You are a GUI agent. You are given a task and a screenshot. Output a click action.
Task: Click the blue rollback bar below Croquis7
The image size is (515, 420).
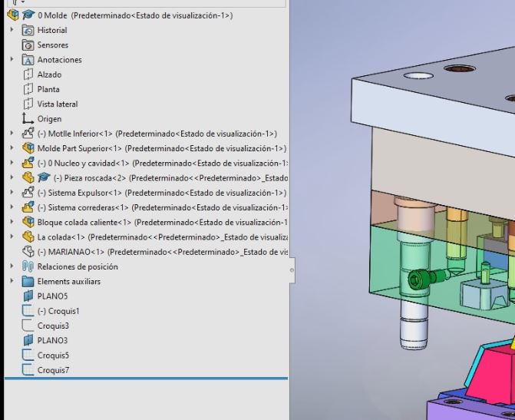[146, 379]
